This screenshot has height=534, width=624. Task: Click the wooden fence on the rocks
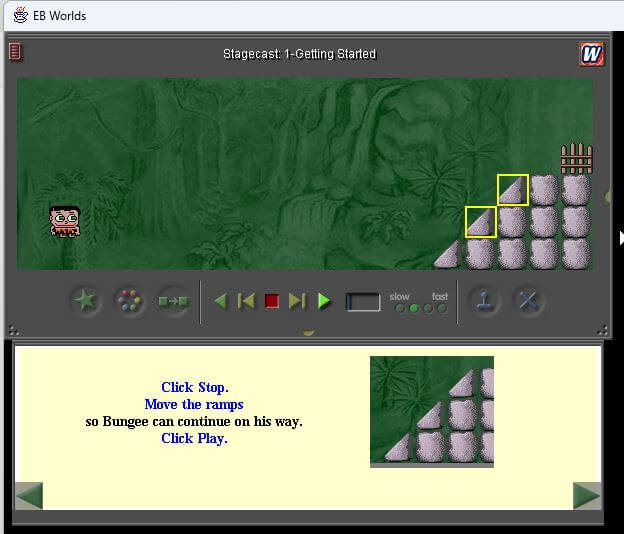tap(577, 158)
